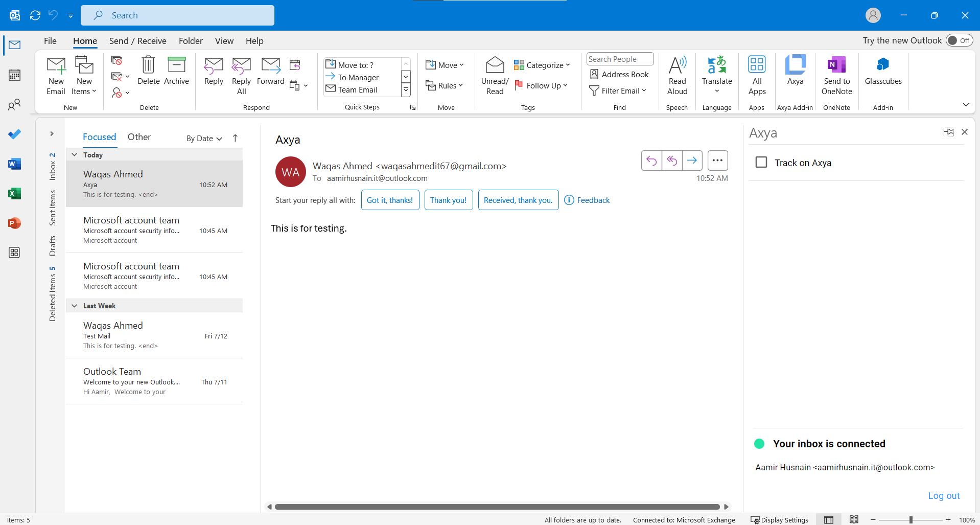Open the Axya add-in
Viewport: 980px width, 525px height.
795,73
